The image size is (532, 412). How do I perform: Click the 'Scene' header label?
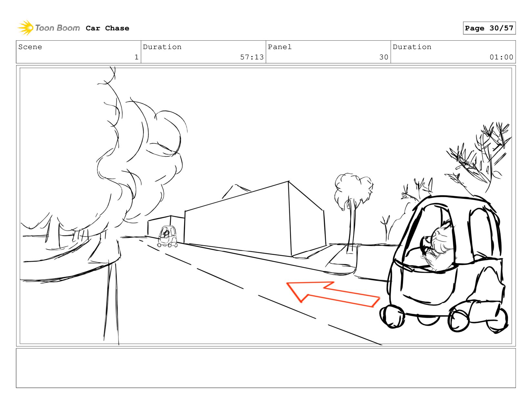point(30,47)
